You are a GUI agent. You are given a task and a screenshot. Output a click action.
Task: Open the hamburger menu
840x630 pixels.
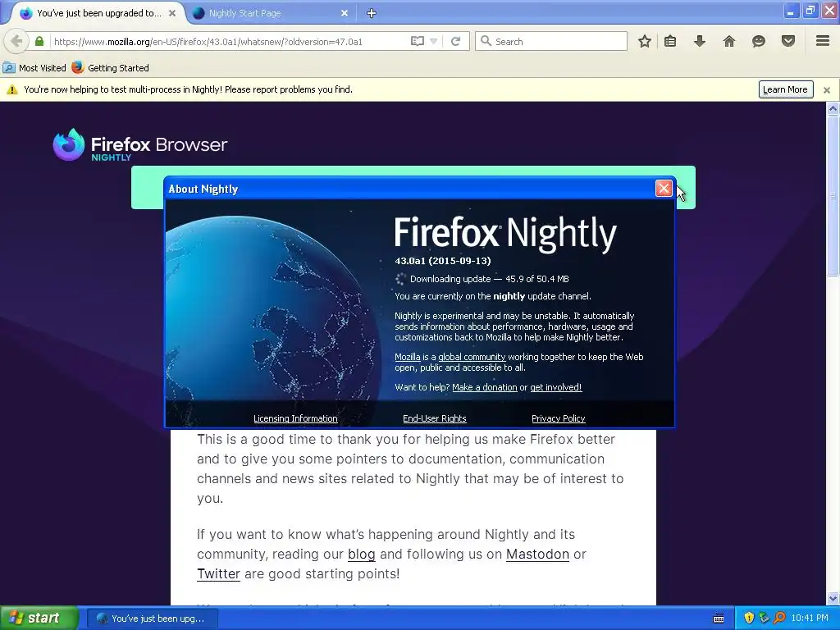point(823,41)
